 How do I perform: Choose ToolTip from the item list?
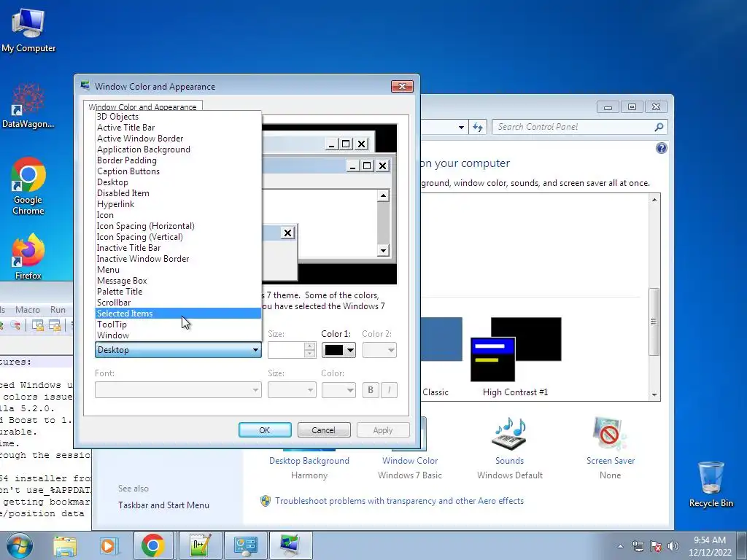pyautogui.click(x=178, y=324)
